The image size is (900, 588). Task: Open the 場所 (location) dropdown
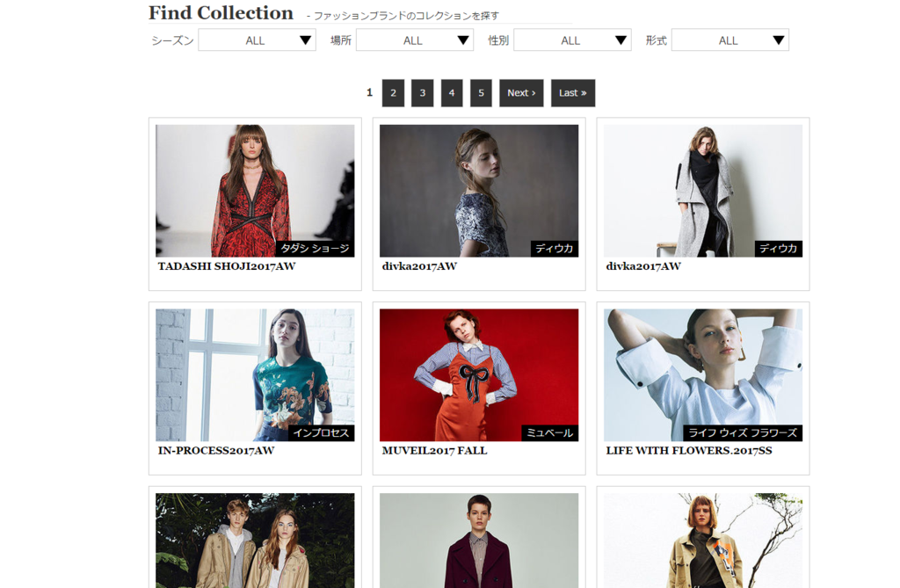[x=415, y=40]
